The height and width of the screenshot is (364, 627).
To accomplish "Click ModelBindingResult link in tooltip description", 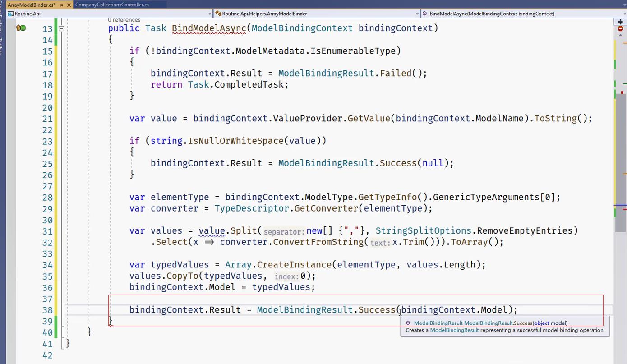I will pyautogui.click(x=454, y=330).
